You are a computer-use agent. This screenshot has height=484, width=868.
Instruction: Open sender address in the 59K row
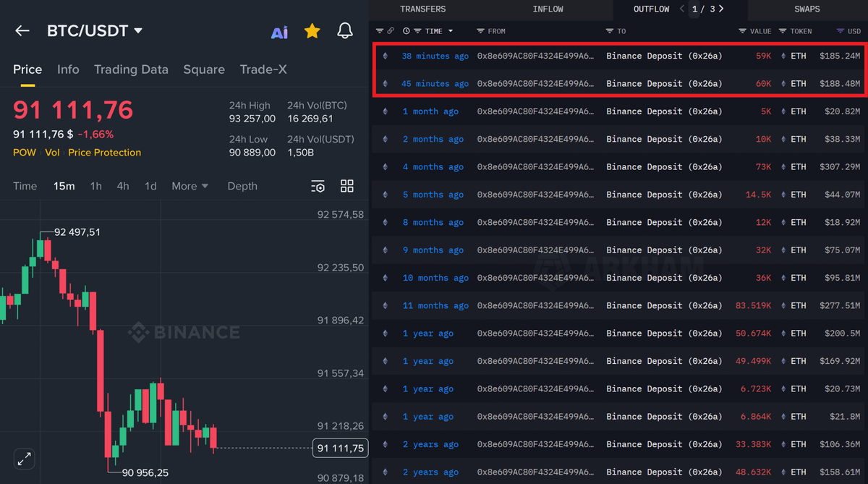tap(535, 56)
